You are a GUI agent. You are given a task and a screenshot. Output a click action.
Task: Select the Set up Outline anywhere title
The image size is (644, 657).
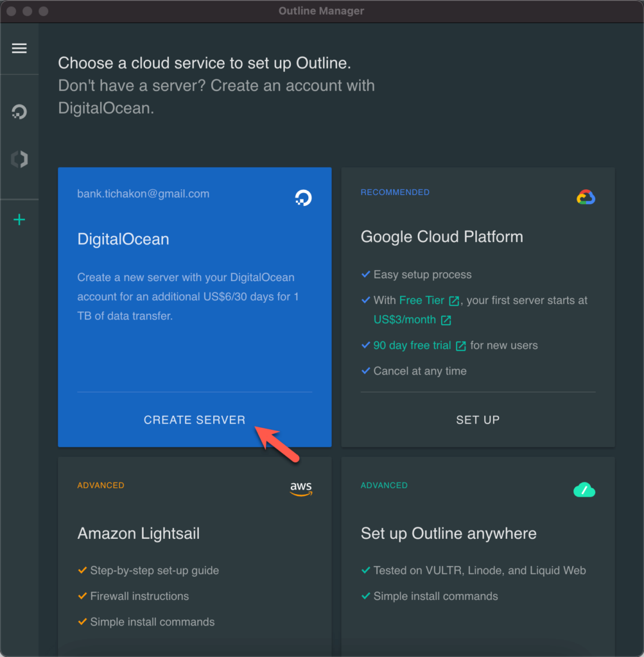pos(449,533)
